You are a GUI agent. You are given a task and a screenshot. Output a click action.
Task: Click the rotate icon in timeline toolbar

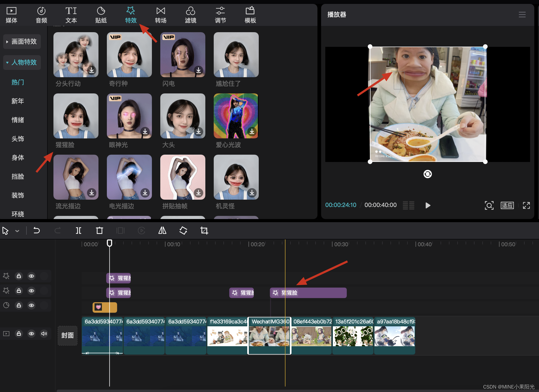(183, 231)
